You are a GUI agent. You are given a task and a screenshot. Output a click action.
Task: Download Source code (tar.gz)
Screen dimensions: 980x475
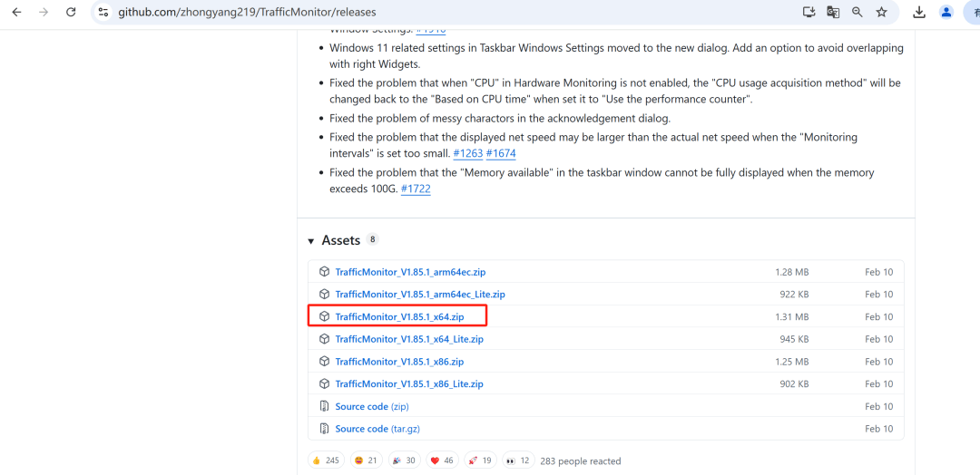377,429
